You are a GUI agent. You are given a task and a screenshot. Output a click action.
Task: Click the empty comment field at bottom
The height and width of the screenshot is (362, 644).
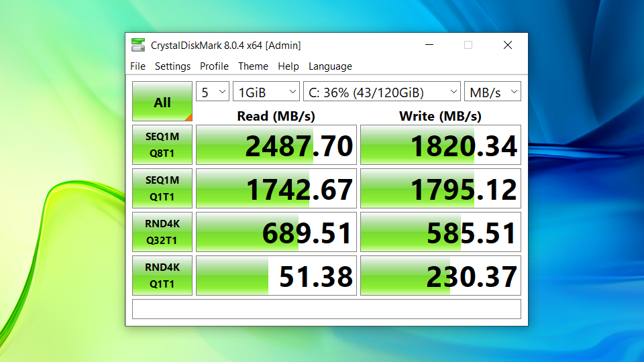click(x=327, y=309)
